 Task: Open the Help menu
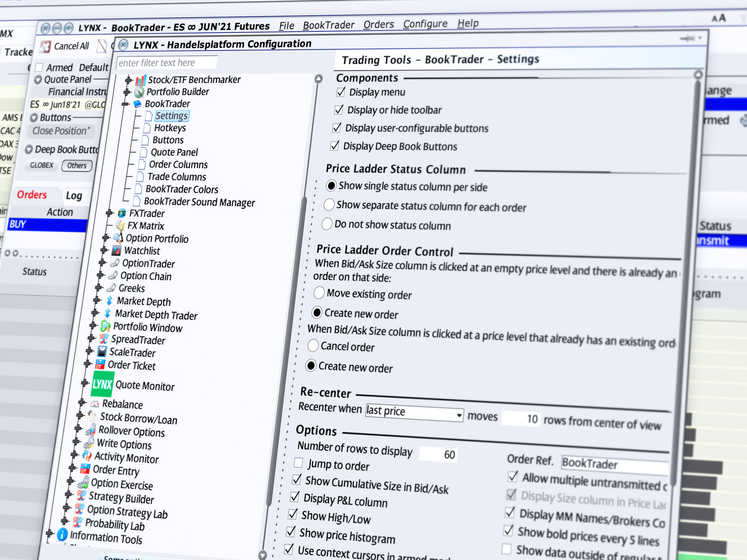coord(468,23)
